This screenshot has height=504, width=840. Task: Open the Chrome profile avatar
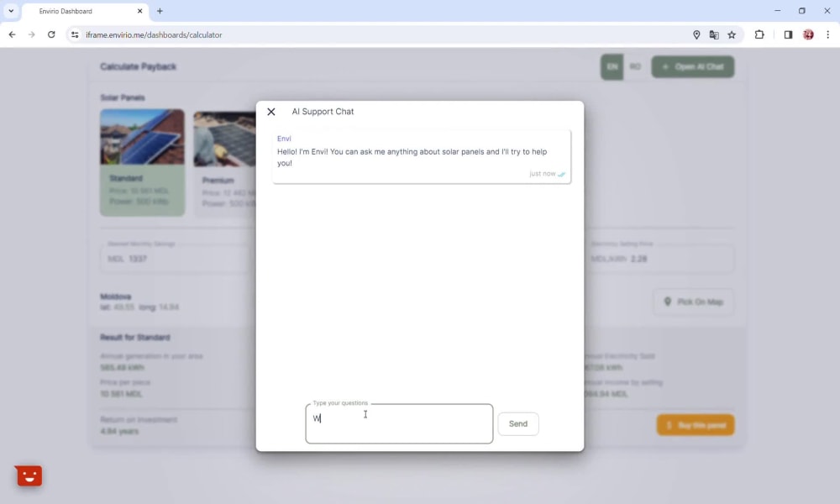coord(808,34)
